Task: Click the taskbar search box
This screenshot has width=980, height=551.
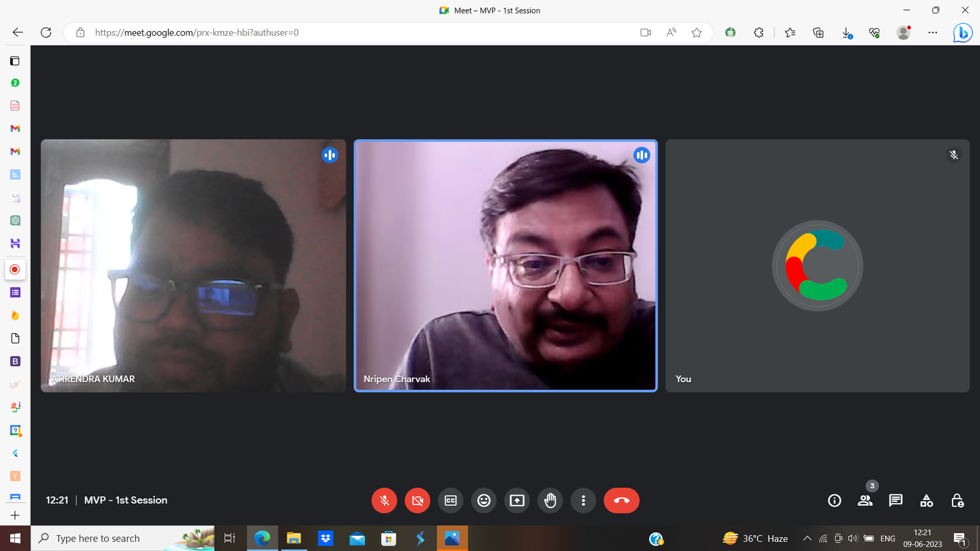Action: 123,538
